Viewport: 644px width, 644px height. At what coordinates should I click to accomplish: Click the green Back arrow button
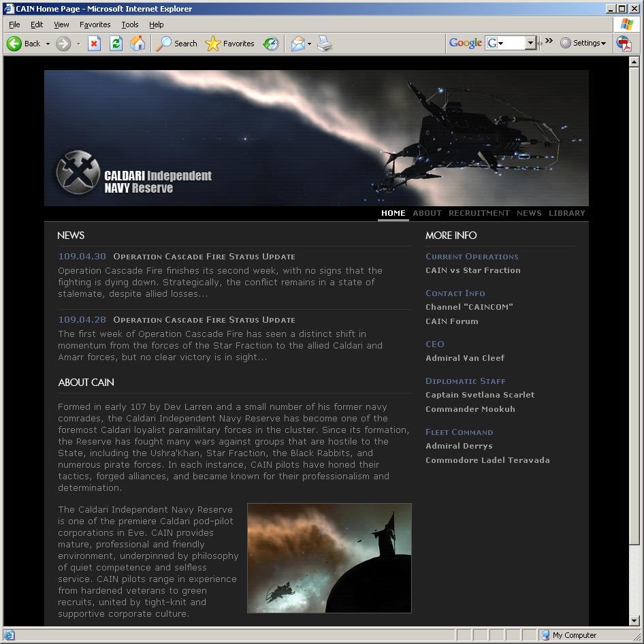[14, 44]
